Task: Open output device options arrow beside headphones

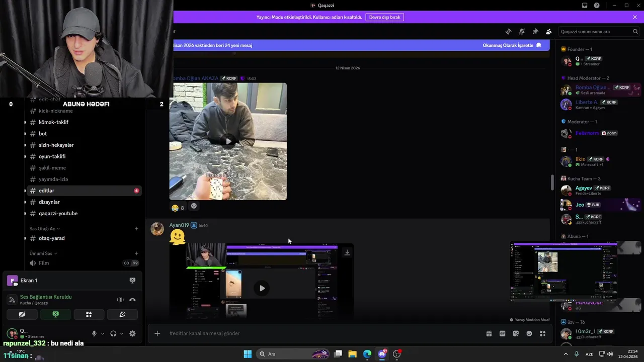Action: coord(122,333)
